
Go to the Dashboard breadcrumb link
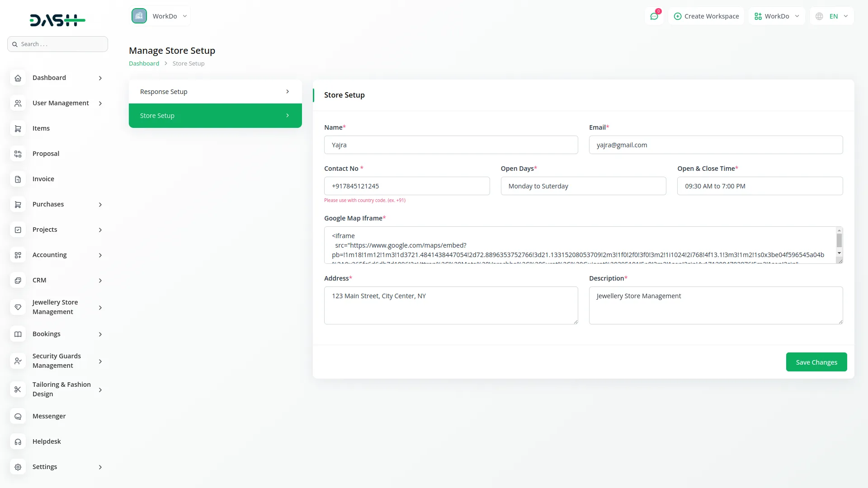pyautogui.click(x=144, y=64)
